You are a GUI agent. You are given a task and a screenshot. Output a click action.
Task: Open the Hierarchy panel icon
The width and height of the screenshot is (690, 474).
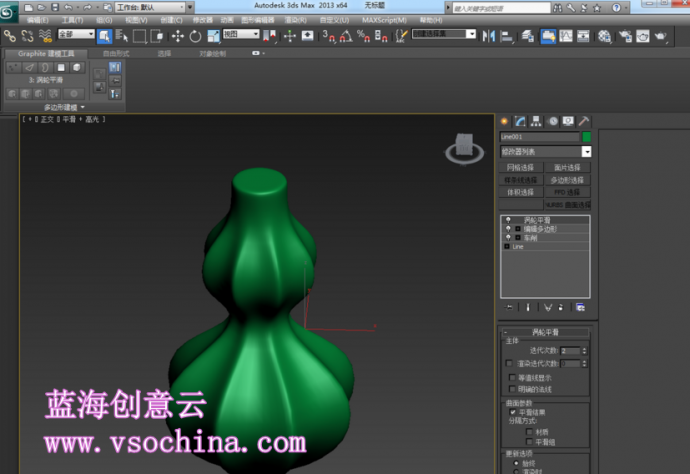click(536, 121)
